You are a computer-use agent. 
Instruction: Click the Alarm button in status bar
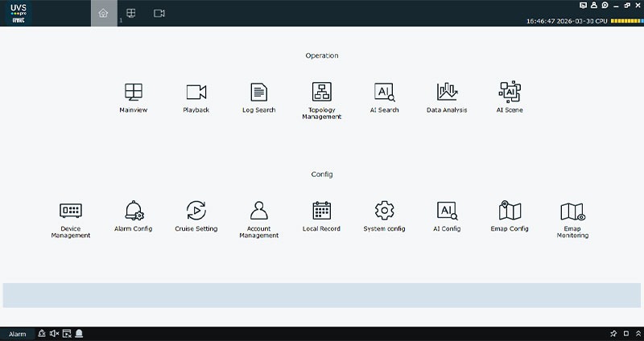point(17,334)
